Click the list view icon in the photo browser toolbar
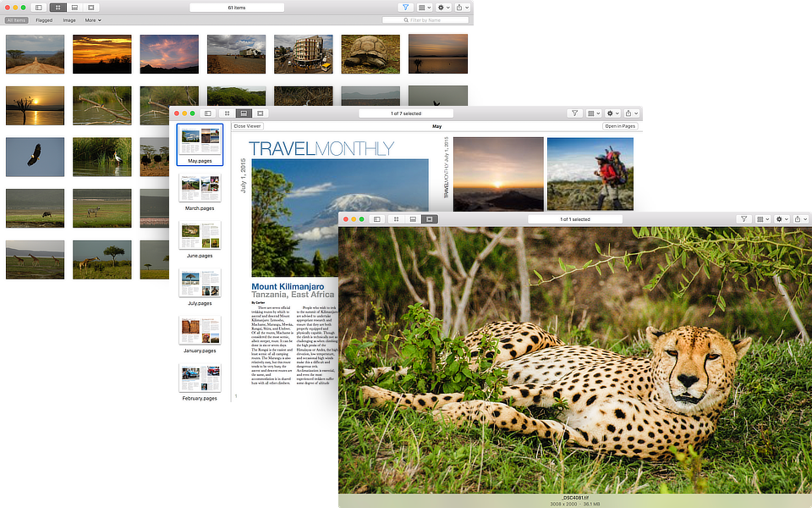Screen dimensions: 812x508 tap(74, 7)
